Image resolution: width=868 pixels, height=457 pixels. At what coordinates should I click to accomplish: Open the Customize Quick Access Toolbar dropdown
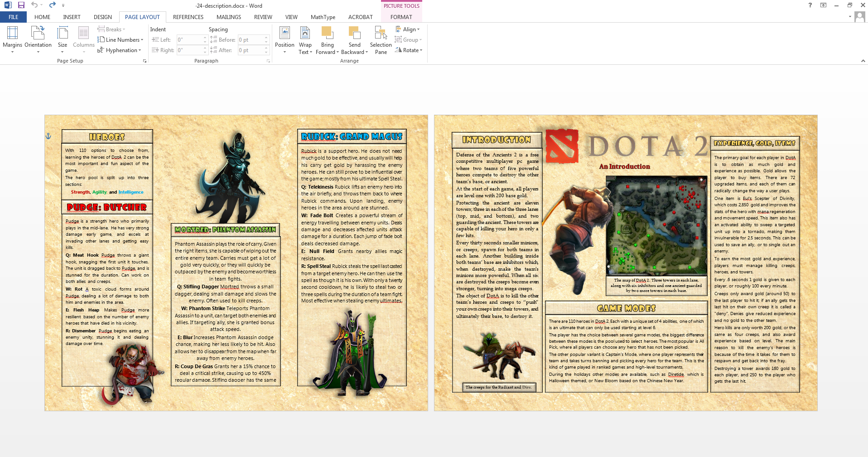pos(63,5)
